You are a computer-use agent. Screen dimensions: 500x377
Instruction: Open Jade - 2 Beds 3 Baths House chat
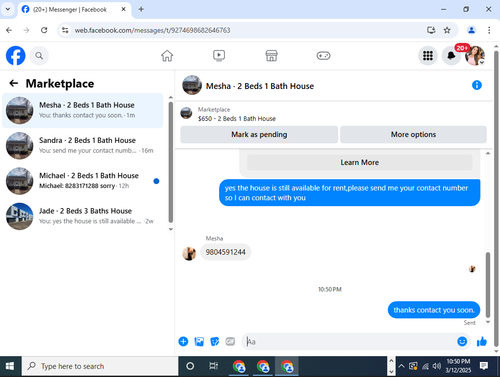(83, 216)
